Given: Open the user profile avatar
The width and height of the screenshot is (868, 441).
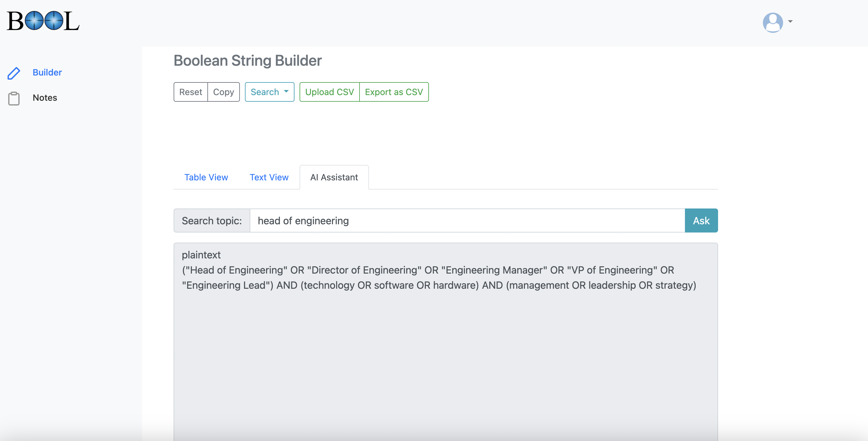Looking at the screenshot, I should 773,22.
